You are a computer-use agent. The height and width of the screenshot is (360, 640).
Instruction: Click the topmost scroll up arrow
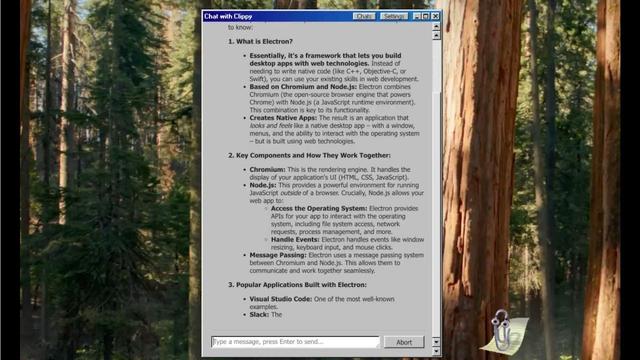[436, 27]
